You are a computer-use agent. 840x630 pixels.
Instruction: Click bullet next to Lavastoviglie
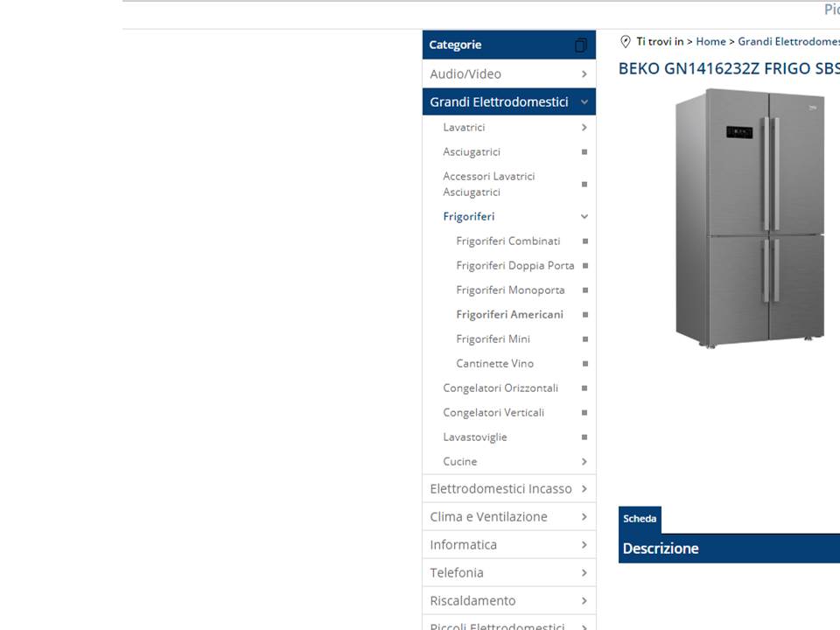[x=584, y=437]
